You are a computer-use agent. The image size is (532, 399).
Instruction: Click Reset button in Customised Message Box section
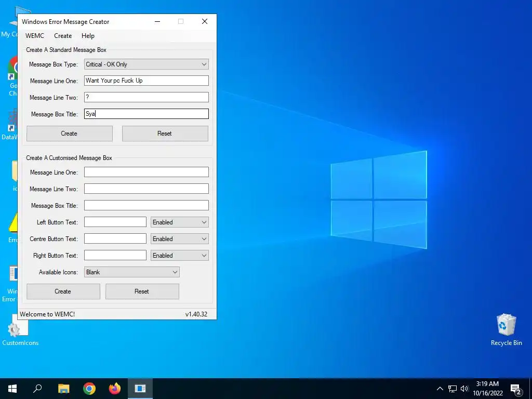142,291
